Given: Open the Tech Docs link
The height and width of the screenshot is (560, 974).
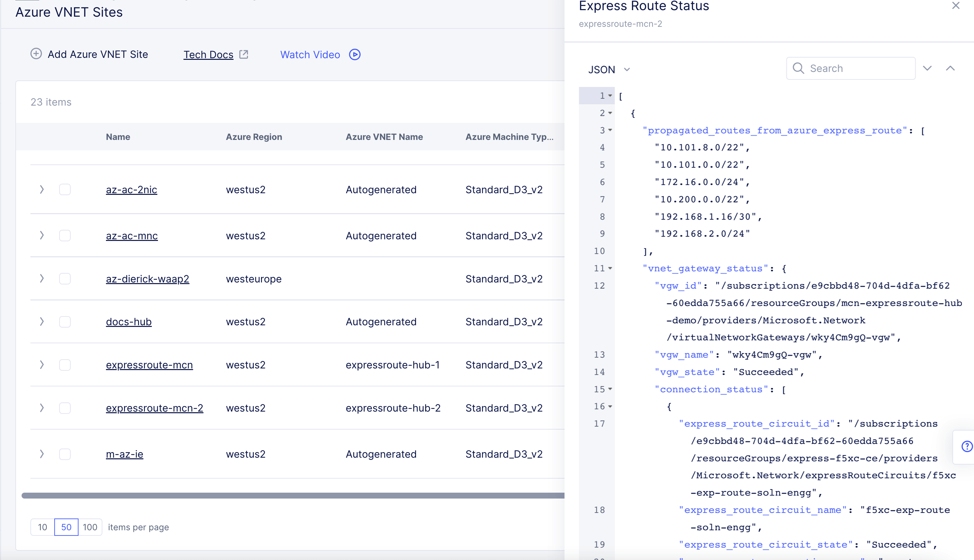Looking at the screenshot, I should tap(208, 55).
